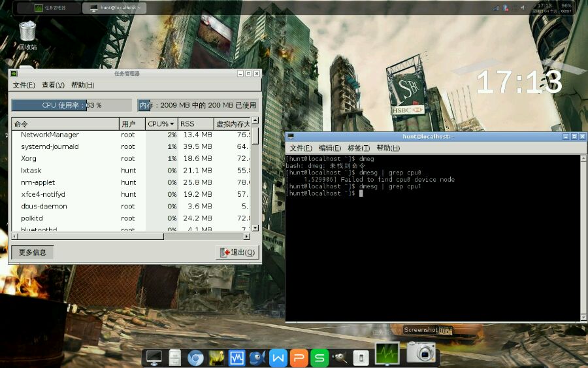Click the CPU 使用率 progress bar
Image resolution: width=588 pixels, height=368 pixels.
[72, 105]
